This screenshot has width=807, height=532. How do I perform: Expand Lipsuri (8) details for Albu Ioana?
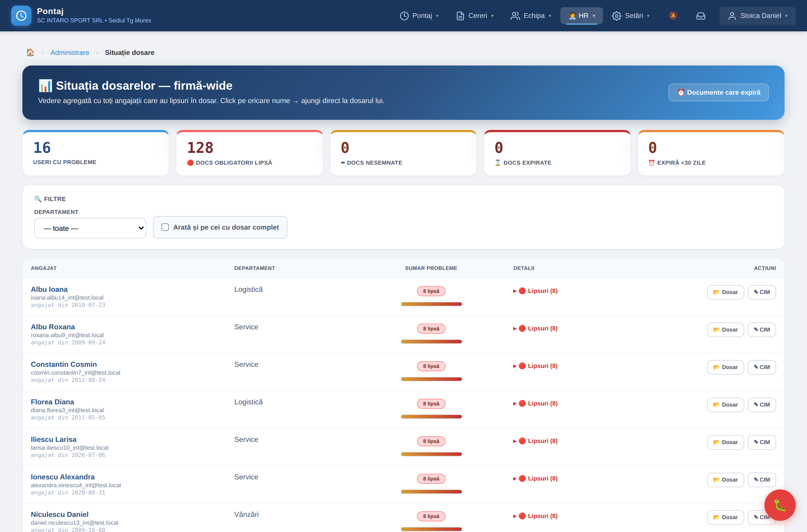coord(535,291)
